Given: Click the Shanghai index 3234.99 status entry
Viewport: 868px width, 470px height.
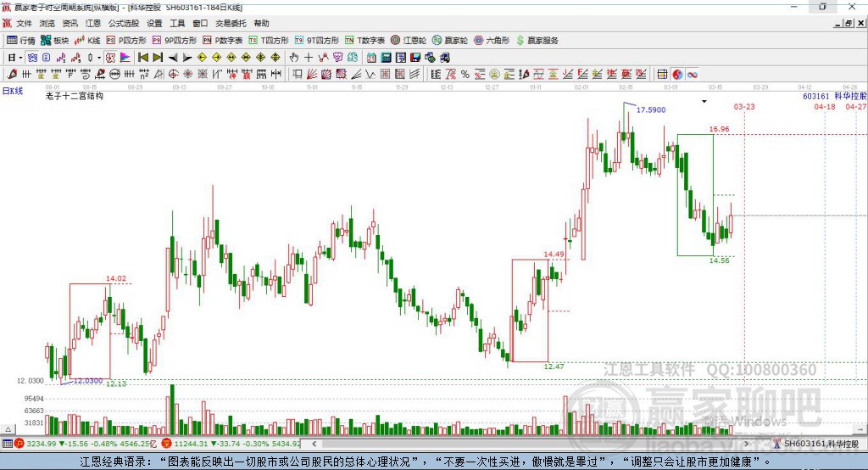Looking at the screenshot, I should [x=86, y=444].
